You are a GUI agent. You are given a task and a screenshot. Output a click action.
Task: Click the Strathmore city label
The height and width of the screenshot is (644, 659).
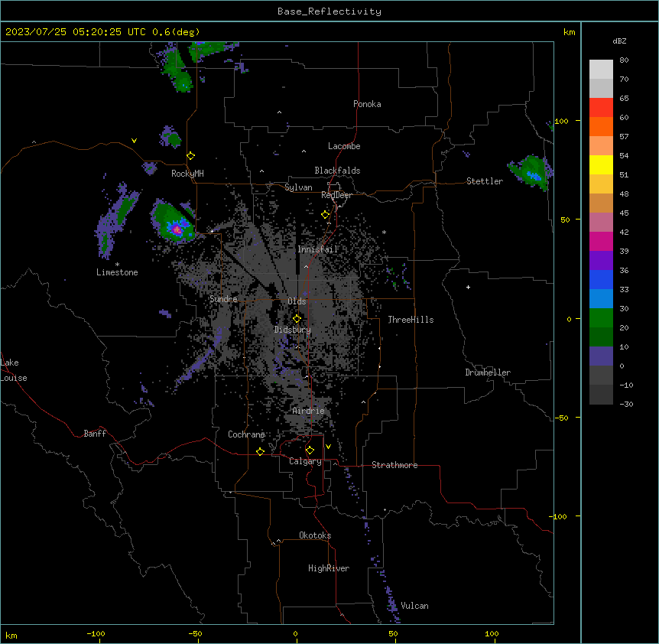394,465
